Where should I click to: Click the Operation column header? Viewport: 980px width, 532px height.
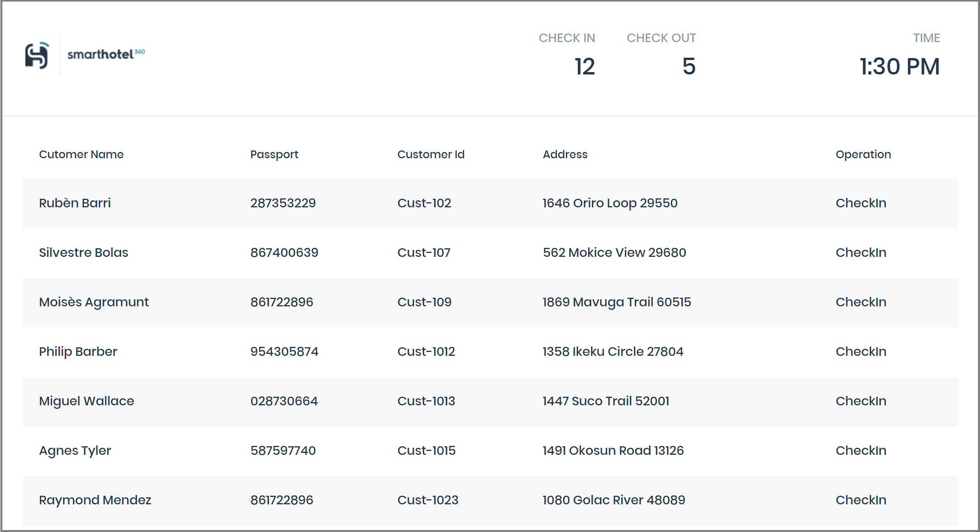(863, 154)
